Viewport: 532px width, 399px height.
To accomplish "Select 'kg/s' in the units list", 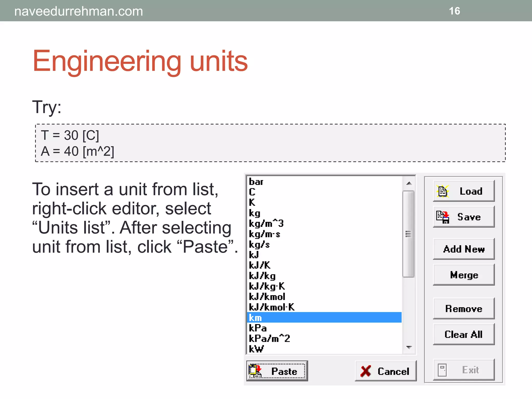I will pos(324,244).
